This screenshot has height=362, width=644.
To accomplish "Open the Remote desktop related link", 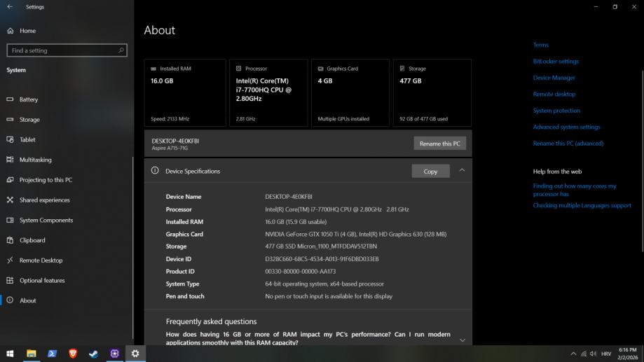I will click(554, 94).
